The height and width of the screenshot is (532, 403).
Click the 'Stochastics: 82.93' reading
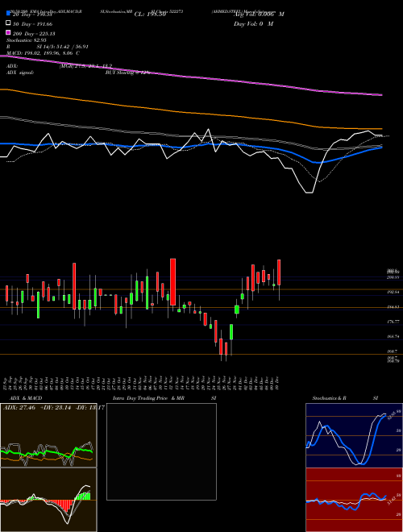pyautogui.click(x=26, y=40)
